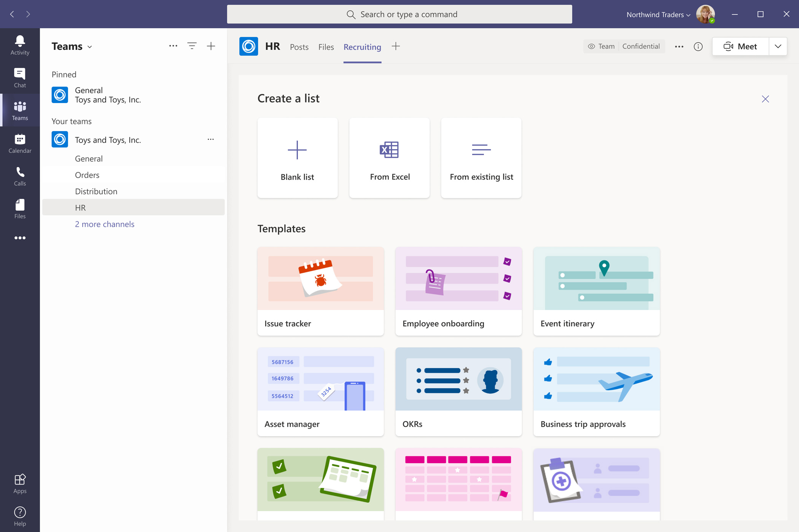
Task: Open the Meet options dropdown arrow
Action: [x=778, y=46]
